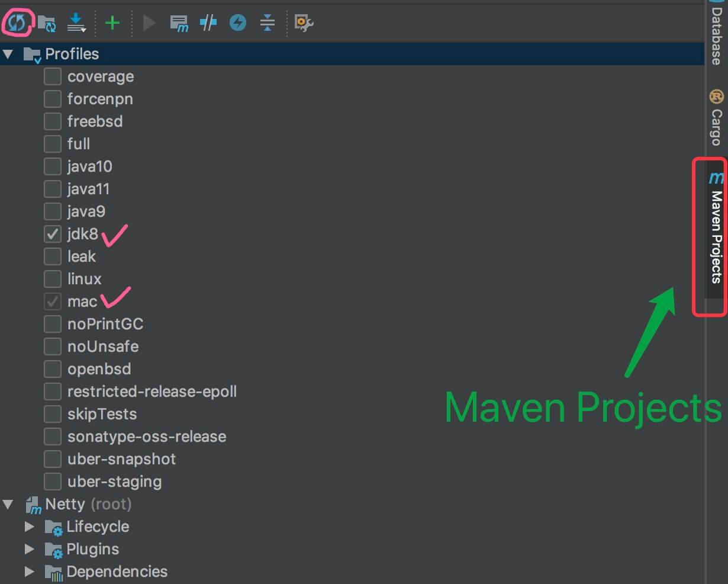Screen dimensions: 728x584
Task: Collapse the Profiles tree node arrow
Action: pos(8,54)
